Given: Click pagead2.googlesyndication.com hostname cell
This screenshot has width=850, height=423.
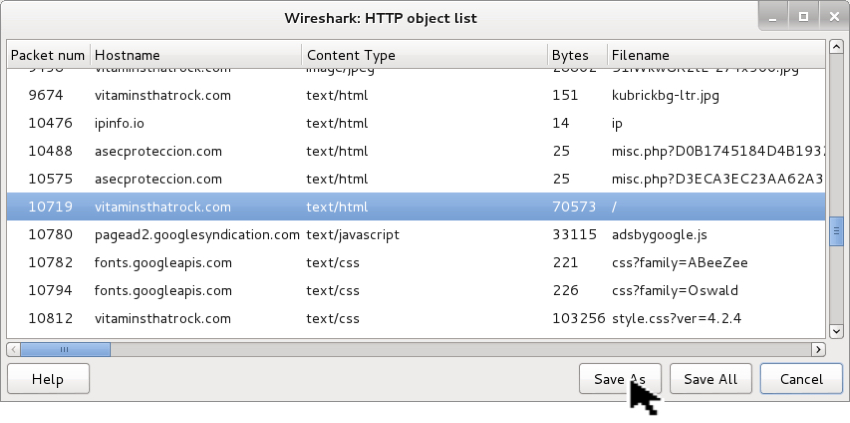Looking at the screenshot, I should 197,235.
